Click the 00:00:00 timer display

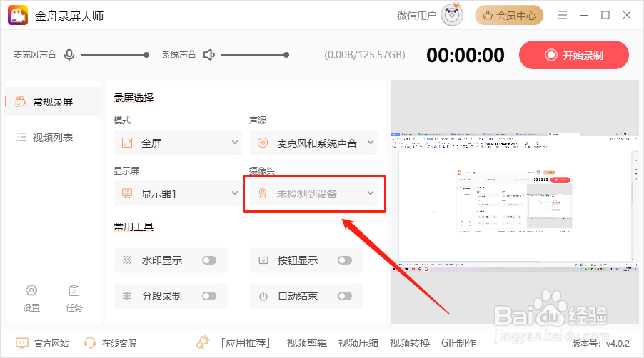point(465,56)
